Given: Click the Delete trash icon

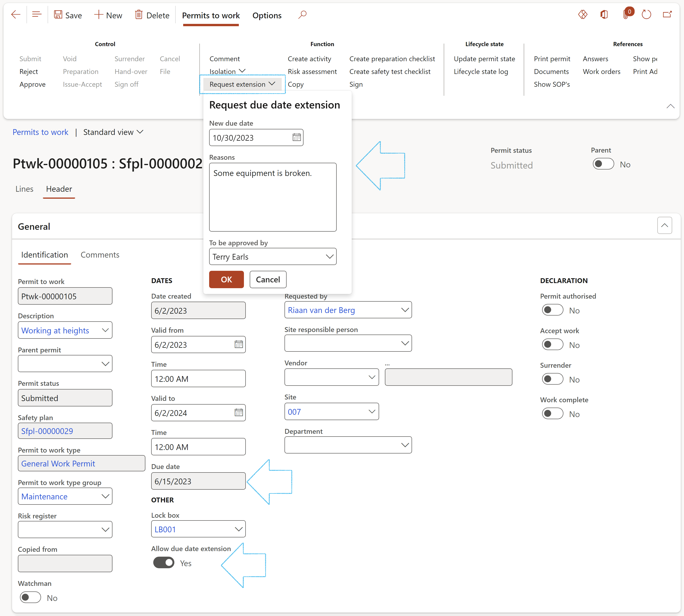Looking at the screenshot, I should 139,15.
